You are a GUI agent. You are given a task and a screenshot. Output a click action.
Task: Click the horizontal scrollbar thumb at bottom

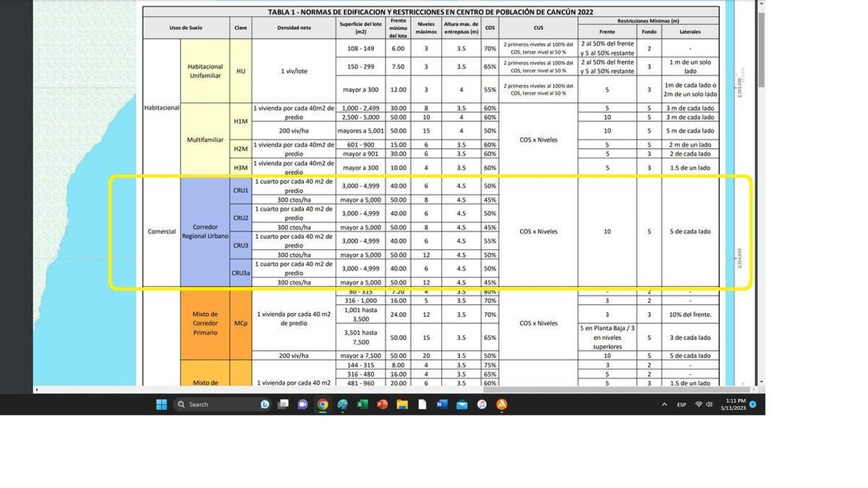tap(617, 389)
